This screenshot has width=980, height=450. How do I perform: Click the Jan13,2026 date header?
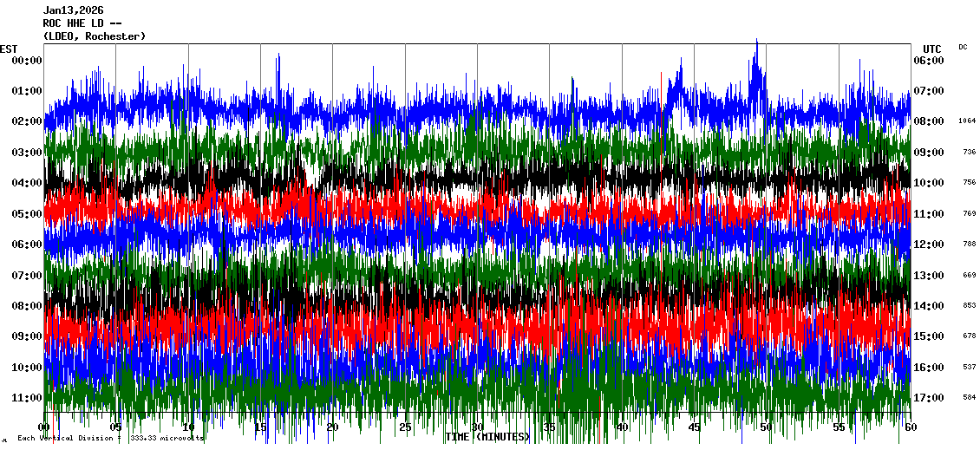(72, 10)
